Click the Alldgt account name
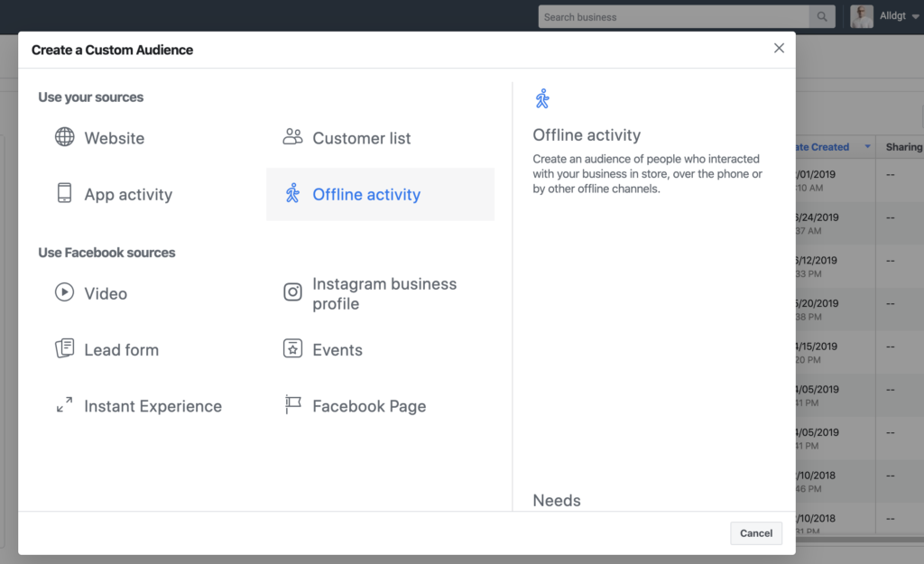This screenshot has height=564, width=924. tap(892, 16)
